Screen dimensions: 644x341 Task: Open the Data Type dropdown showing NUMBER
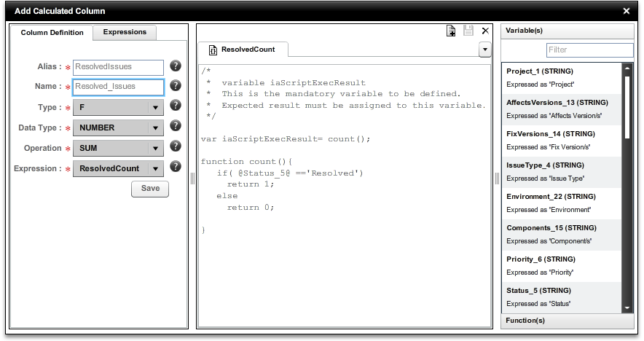(x=118, y=128)
